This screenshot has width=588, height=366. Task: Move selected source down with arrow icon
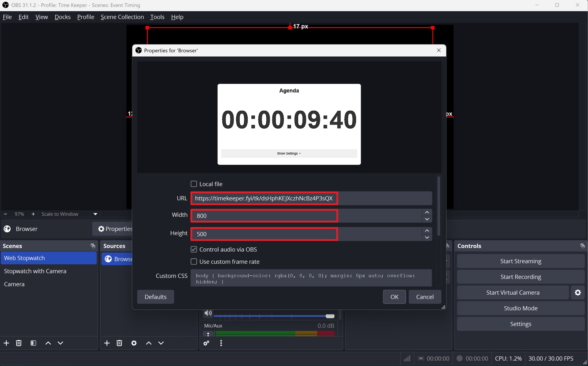click(x=161, y=343)
